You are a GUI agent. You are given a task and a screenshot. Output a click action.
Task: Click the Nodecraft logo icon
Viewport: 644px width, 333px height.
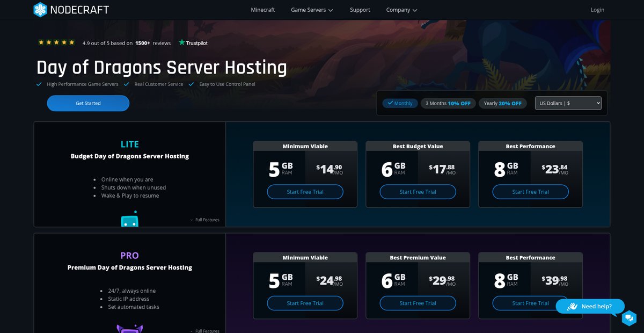pos(40,10)
